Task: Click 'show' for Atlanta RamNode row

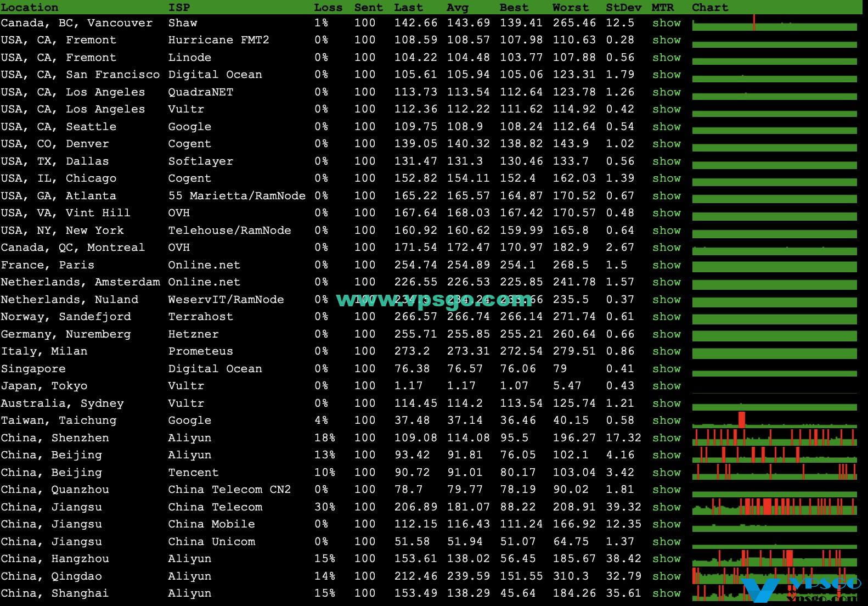Action: pos(666,196)
